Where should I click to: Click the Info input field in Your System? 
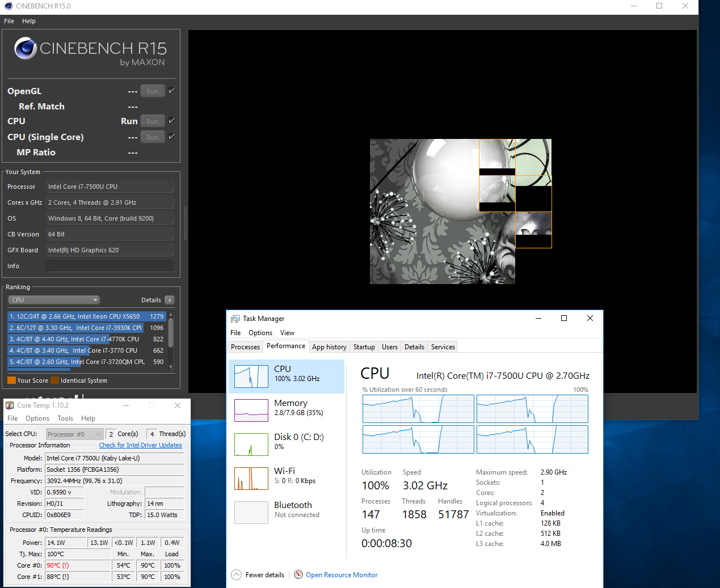110,266
